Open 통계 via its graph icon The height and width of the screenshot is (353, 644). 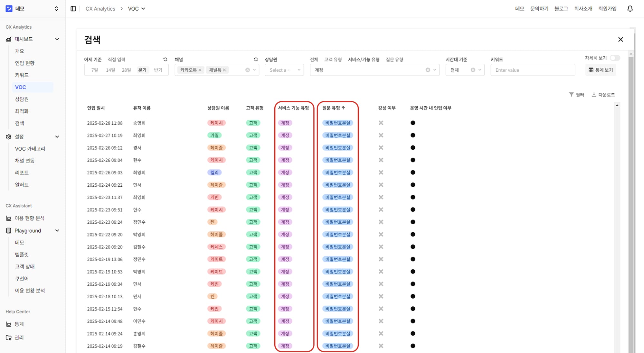pos(8,324)
